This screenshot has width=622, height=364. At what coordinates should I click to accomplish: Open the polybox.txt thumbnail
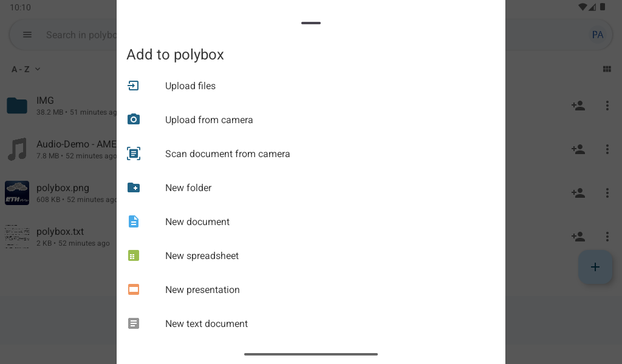point(16,237)
